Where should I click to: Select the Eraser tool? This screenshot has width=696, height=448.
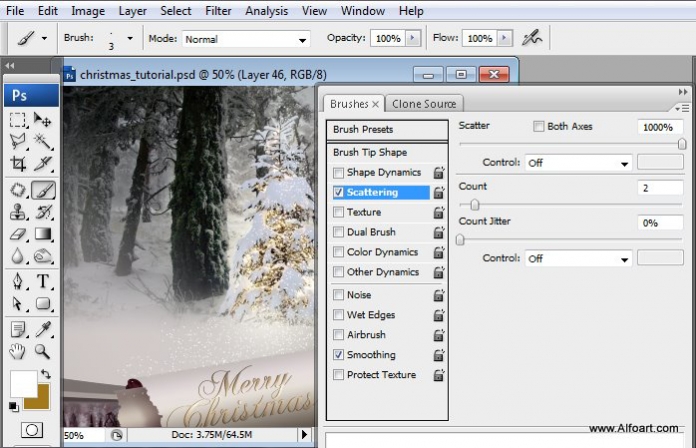(x=18, y=234)
